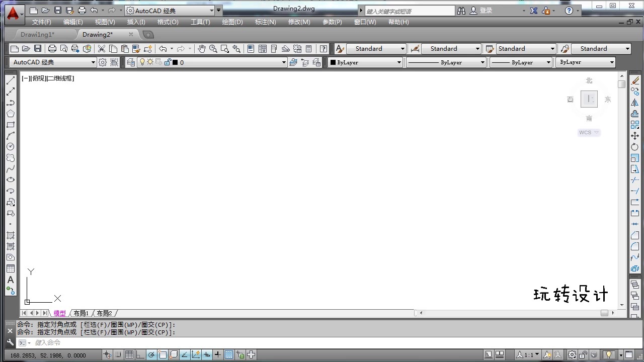Open Layer Properties Manager icon
This screenshot has height=362, width=644.
click(131, 62)
